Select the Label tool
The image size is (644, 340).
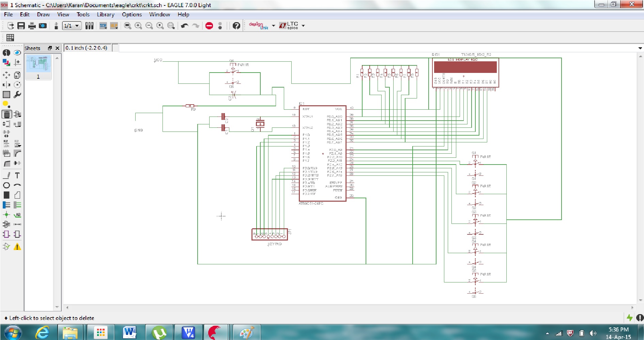coord(17,215)
